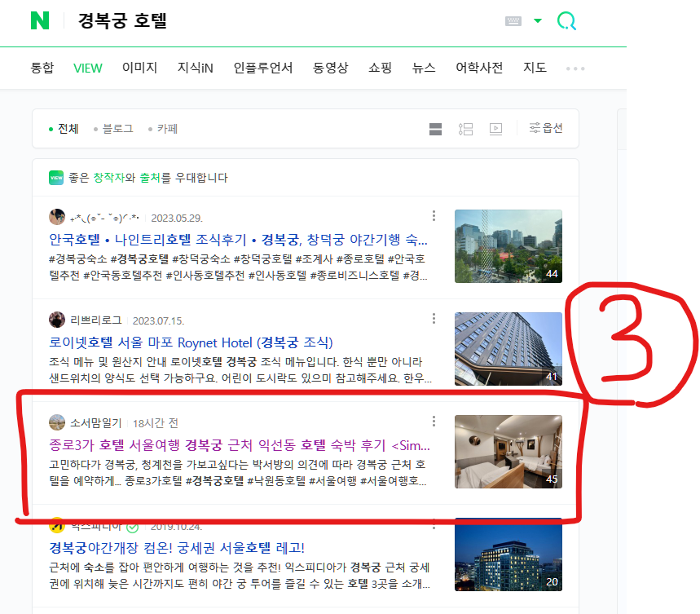700x614 pixels.
Task: Open the 소서맘일기 blog name
Action: (96, 423)
